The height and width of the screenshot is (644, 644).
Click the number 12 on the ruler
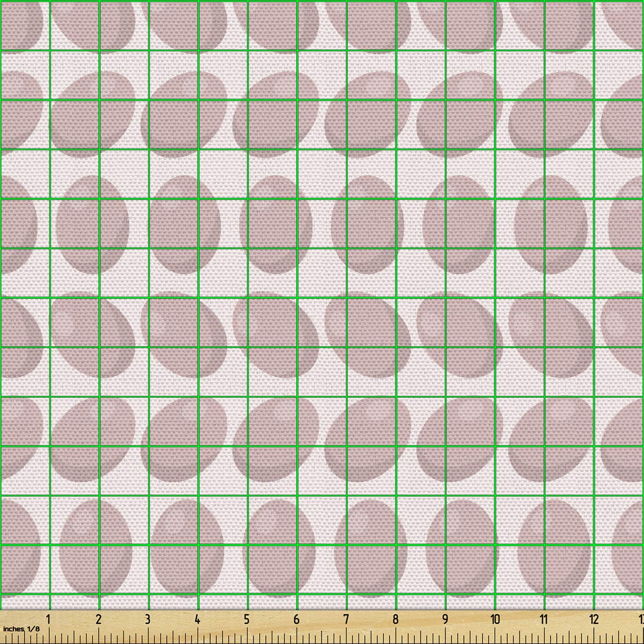pos(594,620)
